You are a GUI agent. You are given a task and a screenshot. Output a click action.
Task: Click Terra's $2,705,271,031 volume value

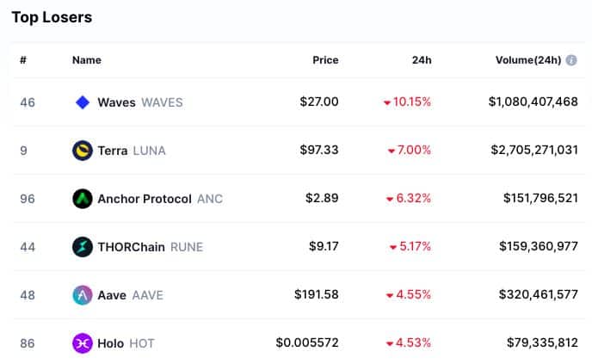click(534, 150)
